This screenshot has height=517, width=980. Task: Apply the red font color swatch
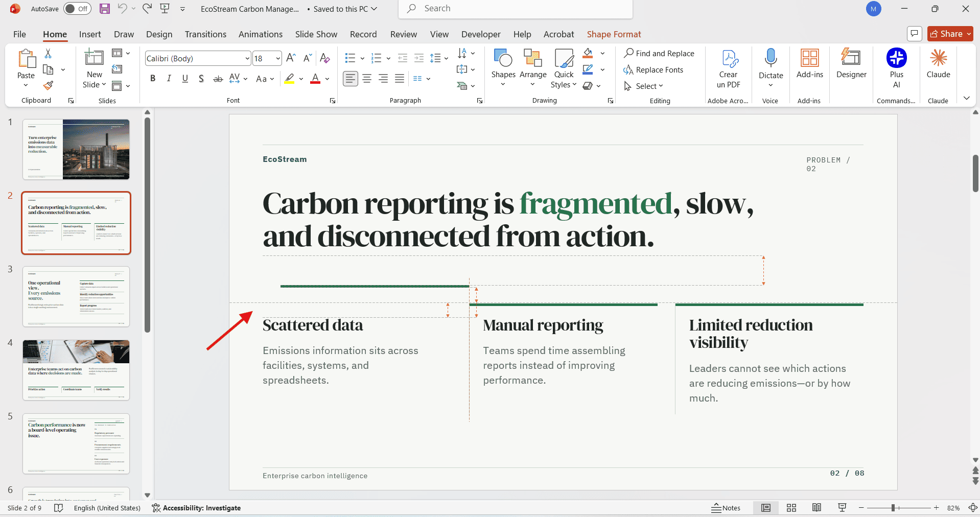click(x=315, y=79)
